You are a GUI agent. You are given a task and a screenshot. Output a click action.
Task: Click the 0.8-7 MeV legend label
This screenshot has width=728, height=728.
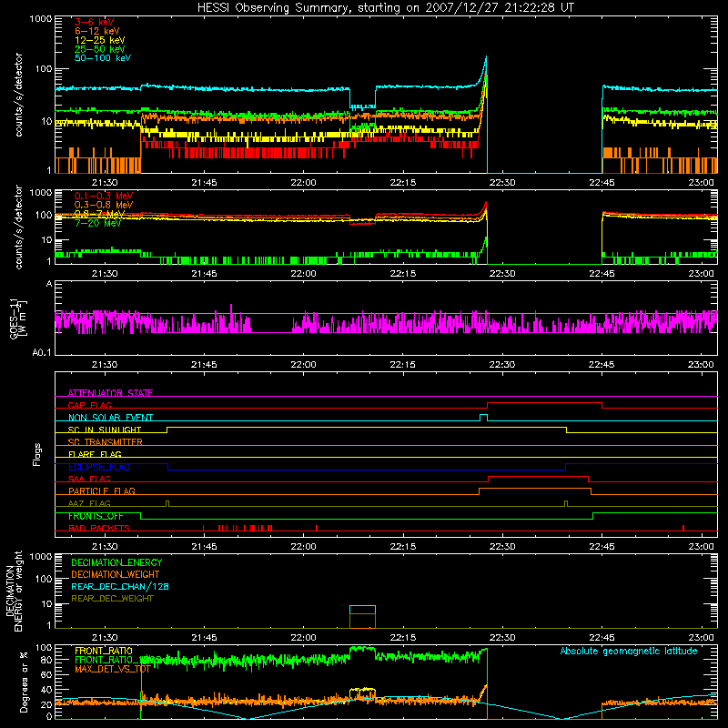(99, 214)
